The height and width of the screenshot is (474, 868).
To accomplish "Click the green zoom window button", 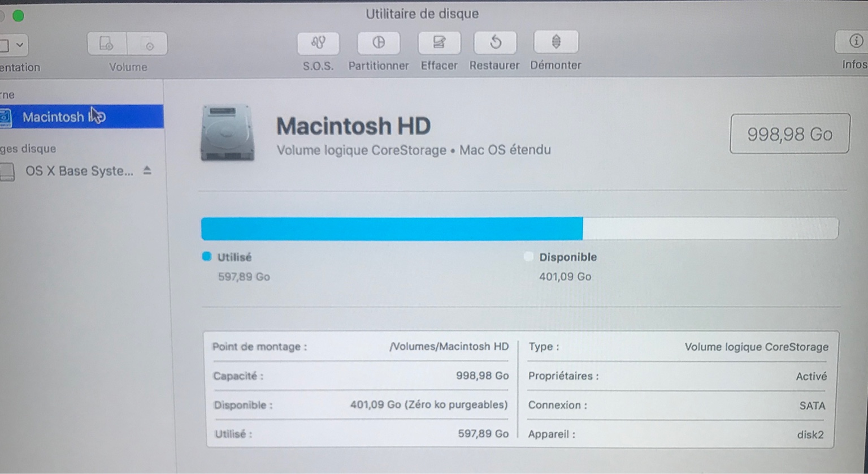I will pyautogui.click(x=18, y=15).
